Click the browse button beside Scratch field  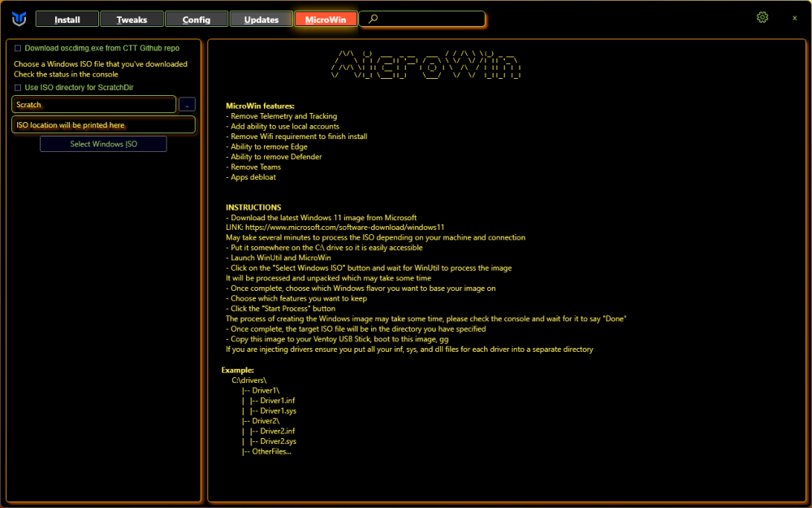(187, 104)
